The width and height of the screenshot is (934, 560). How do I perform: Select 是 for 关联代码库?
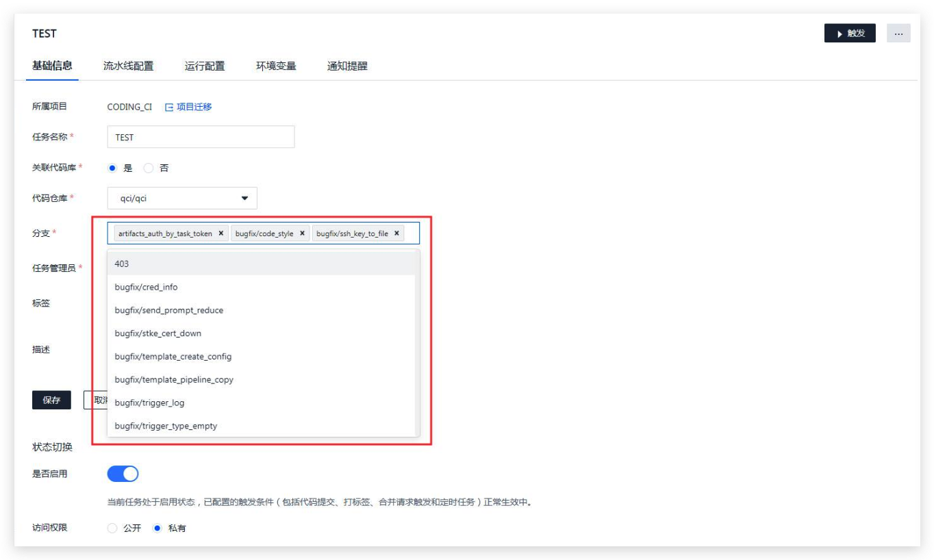pos(113,168)
